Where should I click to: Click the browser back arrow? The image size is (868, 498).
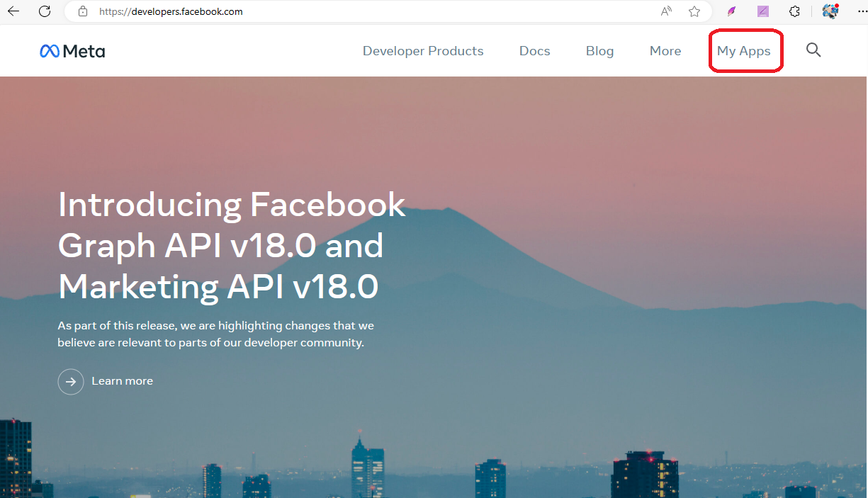[x=13, y=11]
